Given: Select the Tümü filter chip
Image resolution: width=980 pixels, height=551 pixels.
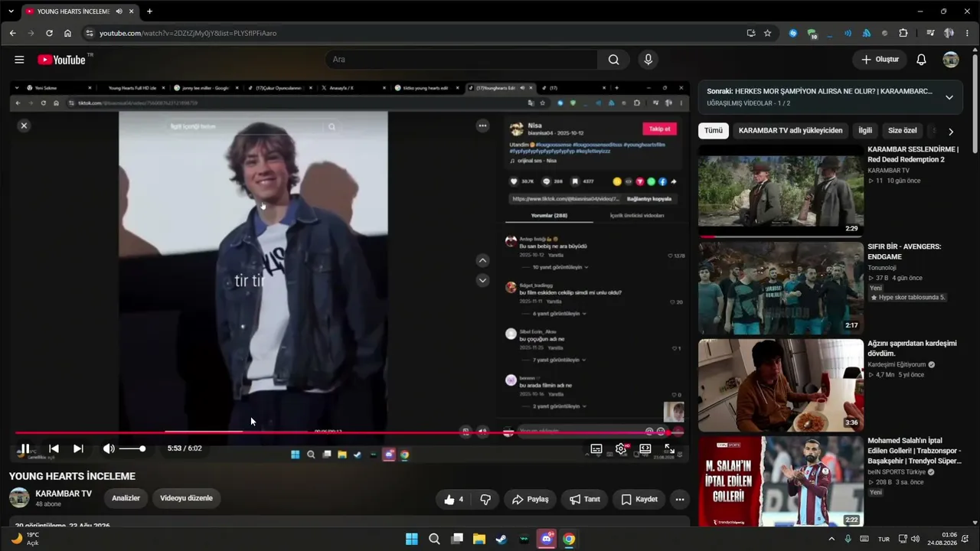Looking at the screenshot, I should pos(714,131).
